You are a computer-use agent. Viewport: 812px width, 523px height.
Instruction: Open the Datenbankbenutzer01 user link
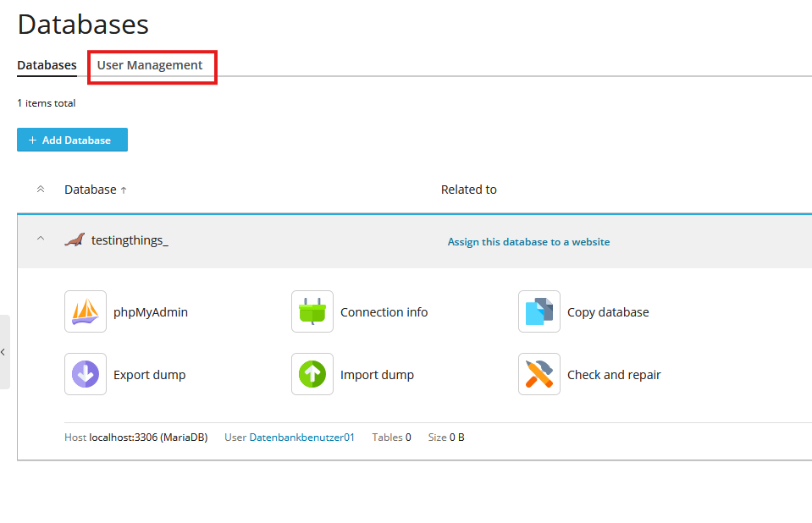pos(301,438)
